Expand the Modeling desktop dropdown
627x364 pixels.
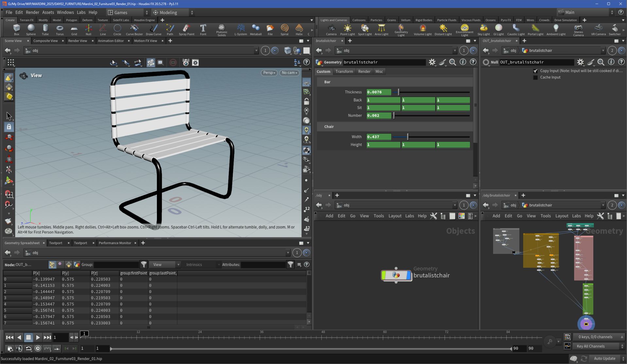(x=173, y=12)
